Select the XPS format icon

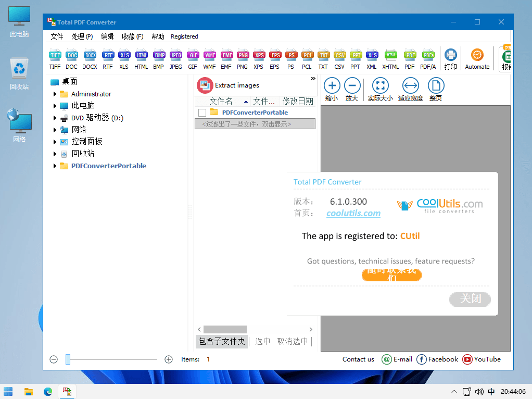(x=259, y=59)
